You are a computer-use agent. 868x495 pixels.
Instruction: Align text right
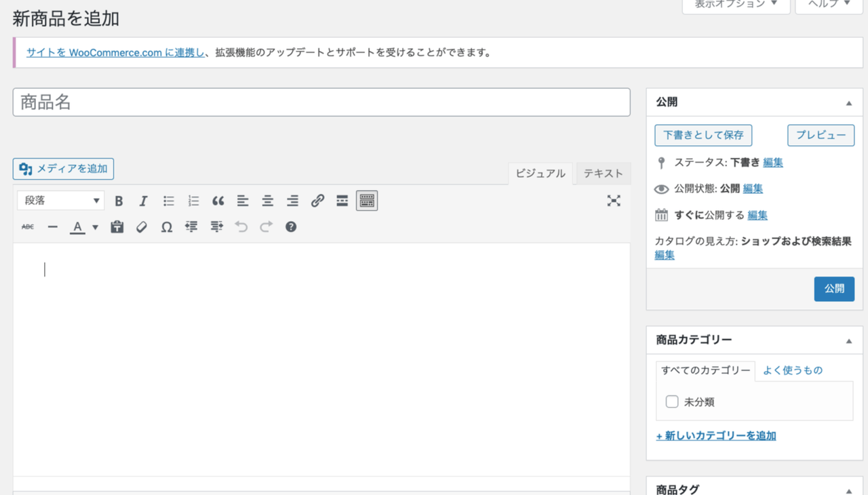click(292, 201)
